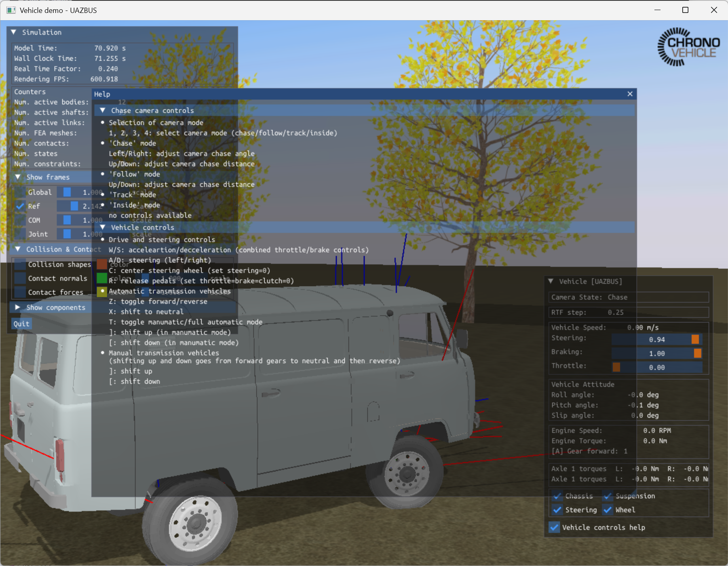Collapse the Simulation panel

[13, 32]
